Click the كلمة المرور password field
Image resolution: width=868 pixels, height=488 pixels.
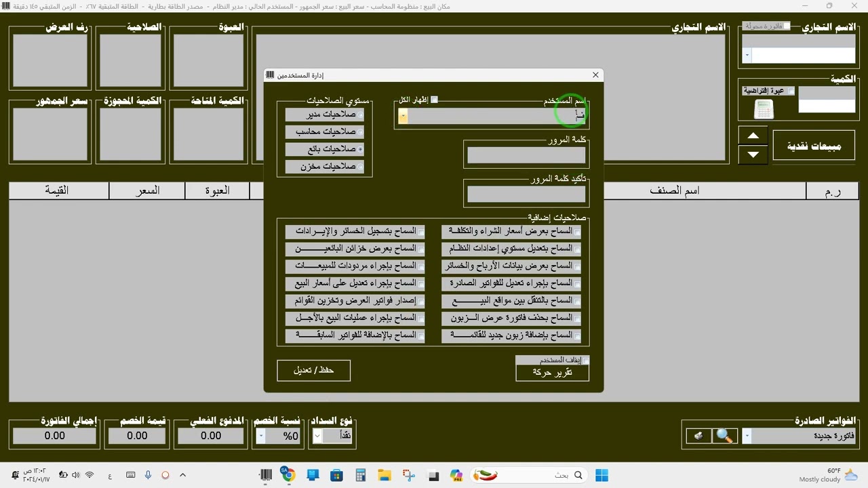tap(526, 156)
